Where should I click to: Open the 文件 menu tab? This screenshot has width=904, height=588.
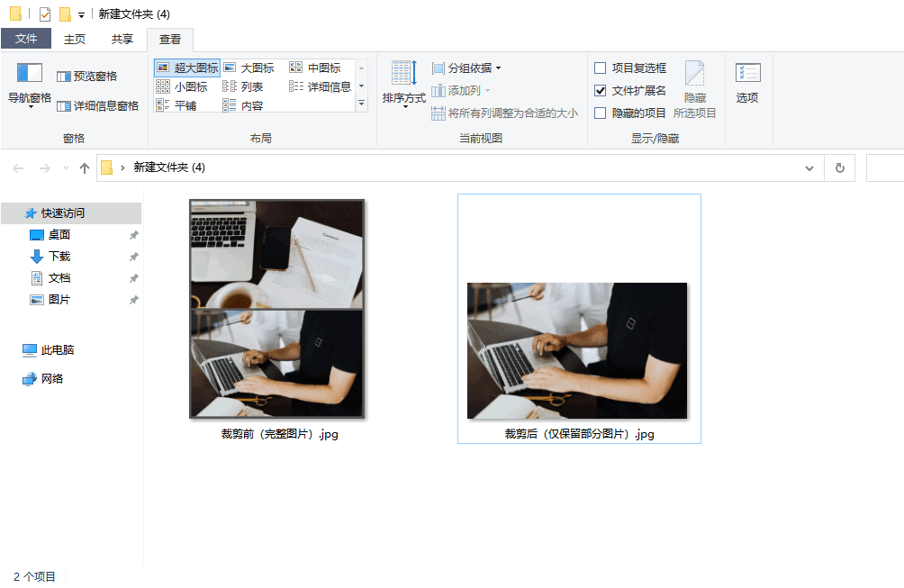click(26, 39)
